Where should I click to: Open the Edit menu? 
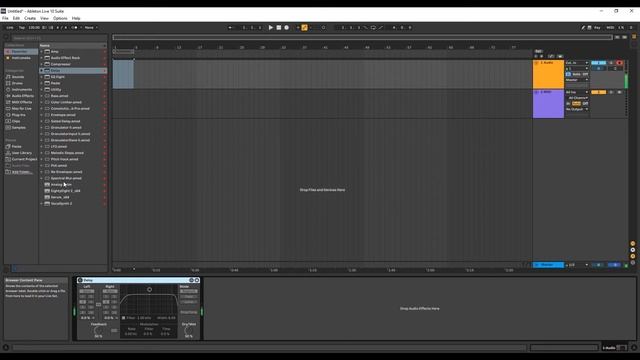coord(16,18)
